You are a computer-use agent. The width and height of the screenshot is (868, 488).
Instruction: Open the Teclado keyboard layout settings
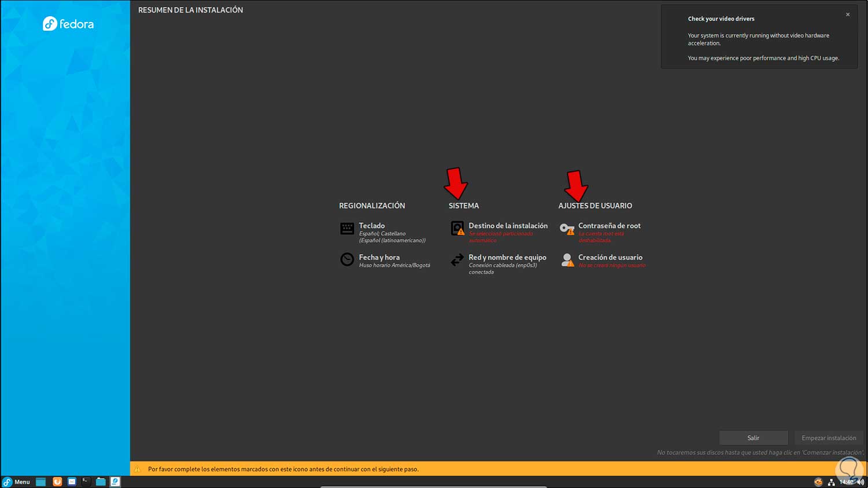pyautogui.click(x=383, y=232)
